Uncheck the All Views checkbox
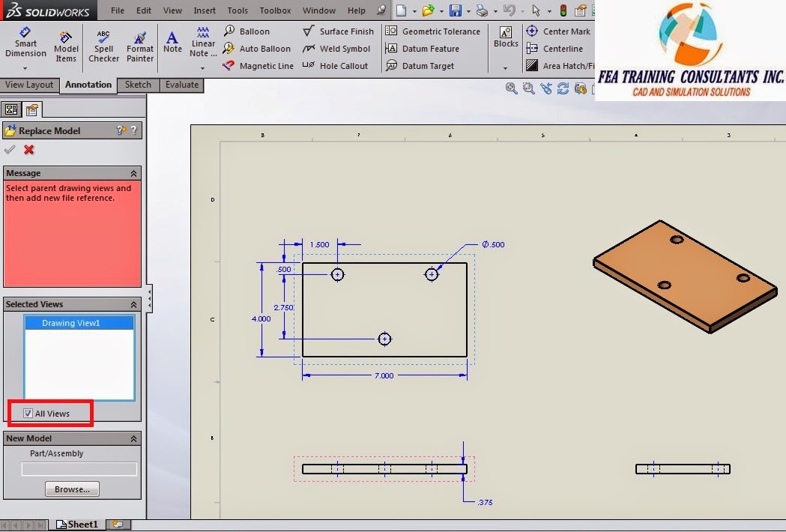This screenshot has height=532, width=786. tap(28, 413)
